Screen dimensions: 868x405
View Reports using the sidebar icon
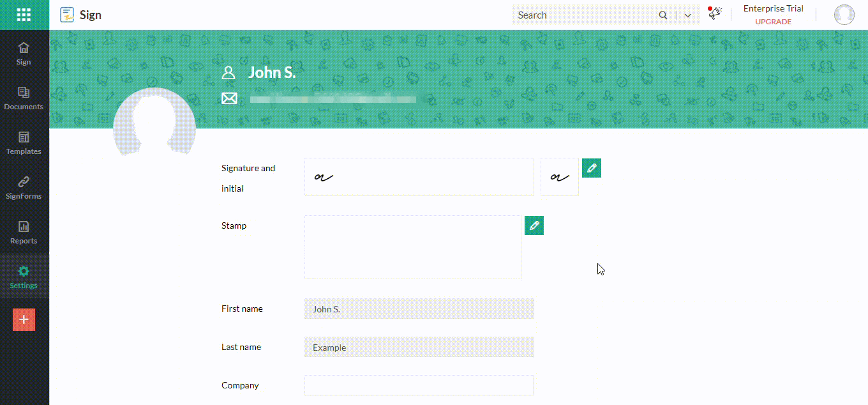pyautogui.click(x=24, y=233)
